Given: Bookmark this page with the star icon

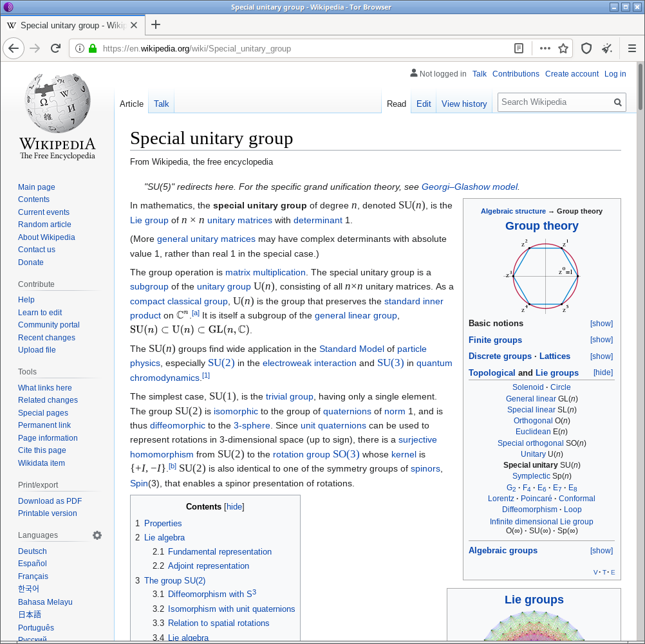Looking at the screenshot, I should (563, 48).
